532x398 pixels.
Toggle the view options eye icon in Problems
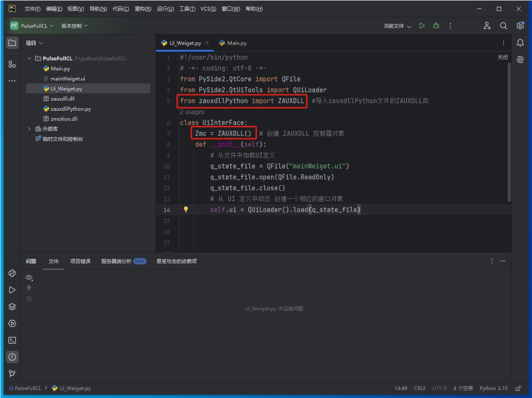pos(29,278)
